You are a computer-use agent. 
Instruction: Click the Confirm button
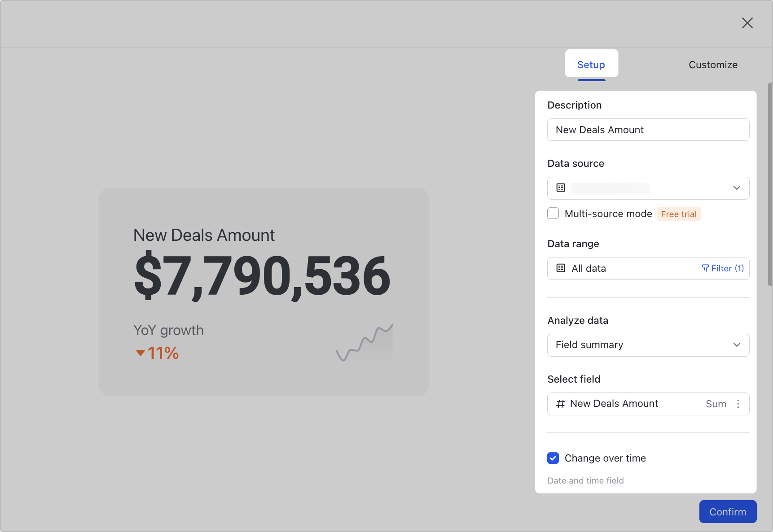tap(727, 511)
